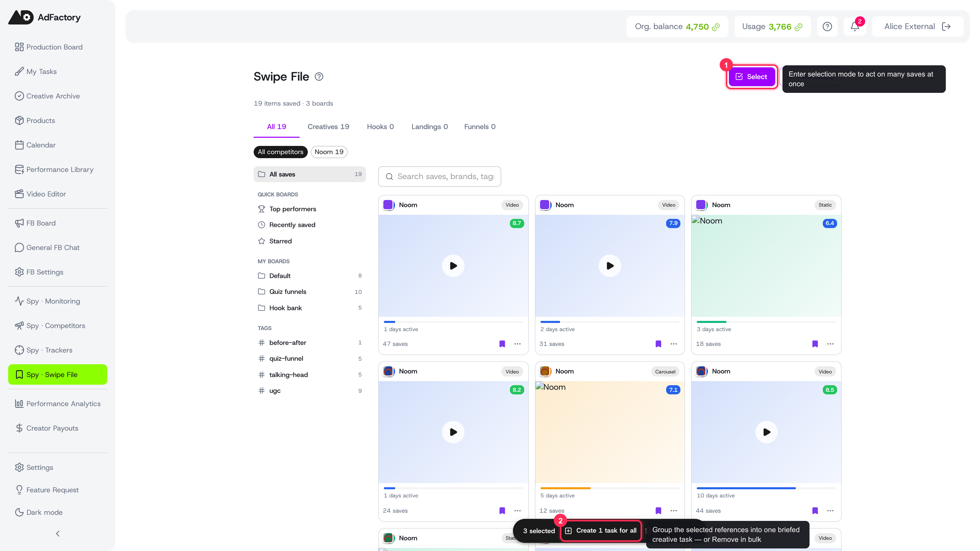The width and height of the screenshot is (980, 551).
Task: Filter by talking-head tag
Action: click(x=310, y=375)
